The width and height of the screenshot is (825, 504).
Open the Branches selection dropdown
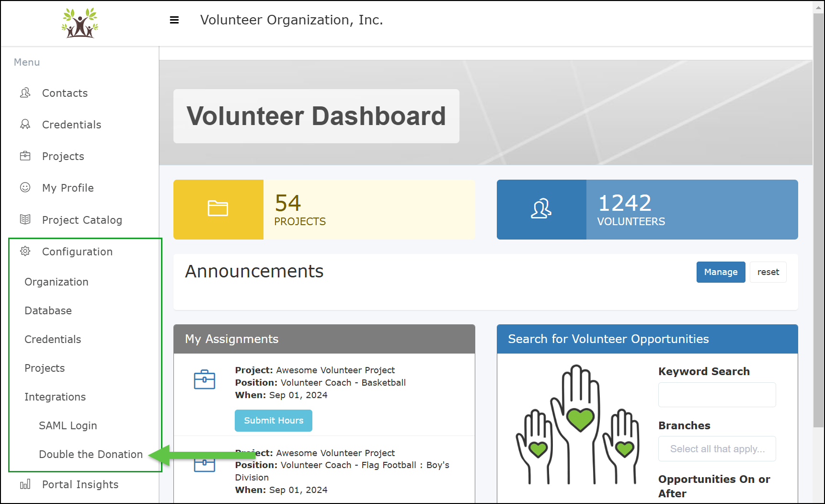pos(717,448)
